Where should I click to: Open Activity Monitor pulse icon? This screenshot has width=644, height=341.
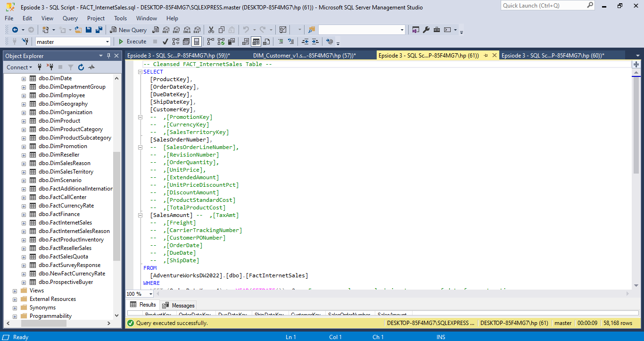pyautogui.click(x=91, y=67)
